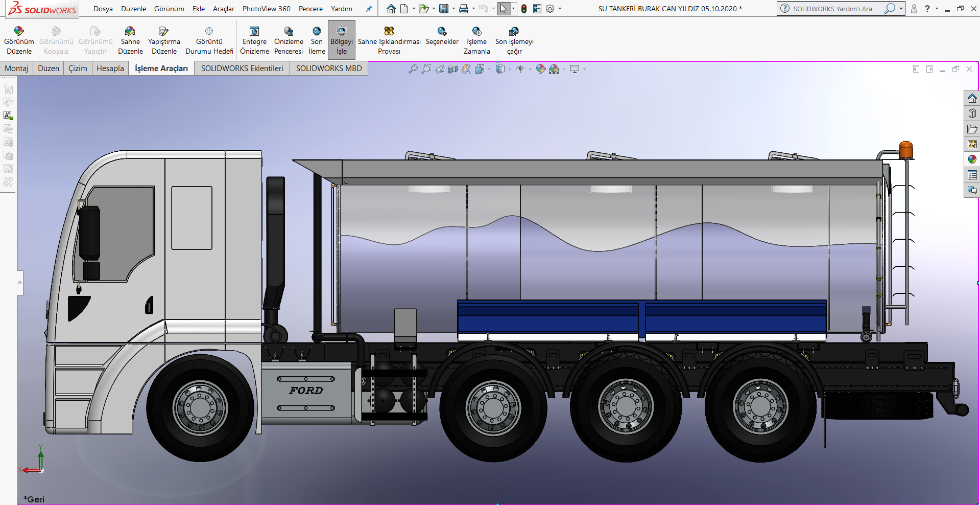Image resolution: width=980 pixels, height=505 pixels.
Task: Open PhotoView Seçenekler options
Action: click(442, 36)
